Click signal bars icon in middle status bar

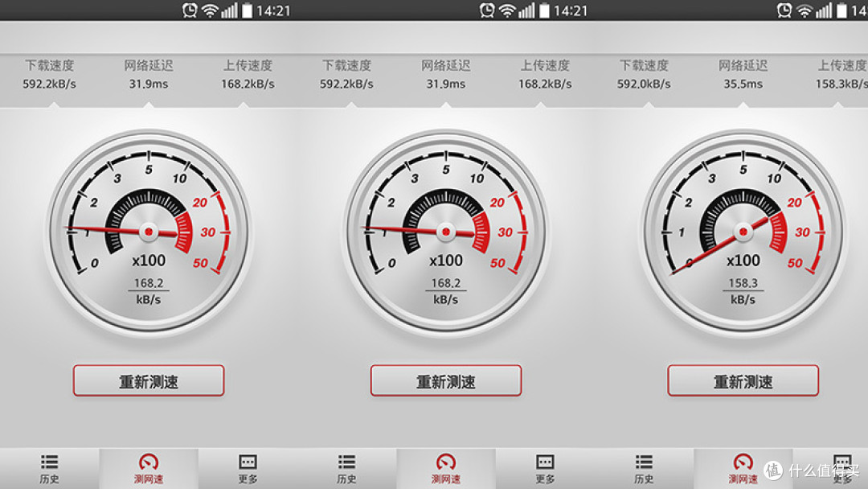pyautogui.click(x=526, y=10)
